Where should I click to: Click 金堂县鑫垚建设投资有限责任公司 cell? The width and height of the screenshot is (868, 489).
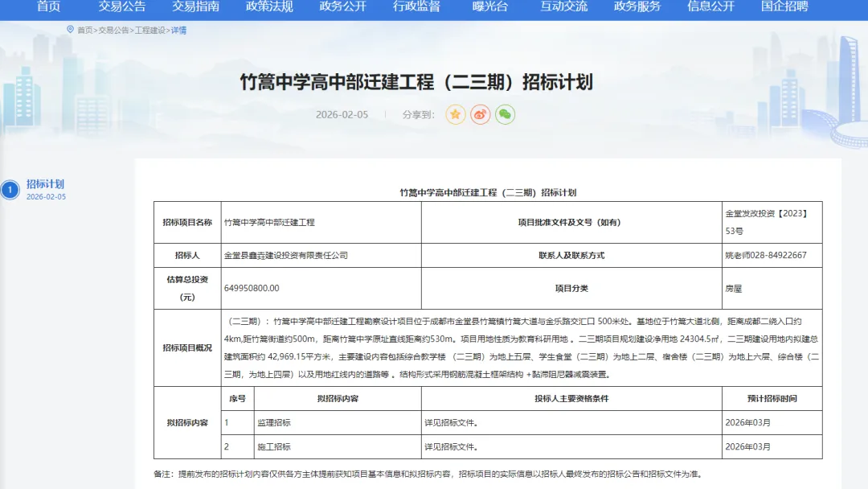pos(321,255)
